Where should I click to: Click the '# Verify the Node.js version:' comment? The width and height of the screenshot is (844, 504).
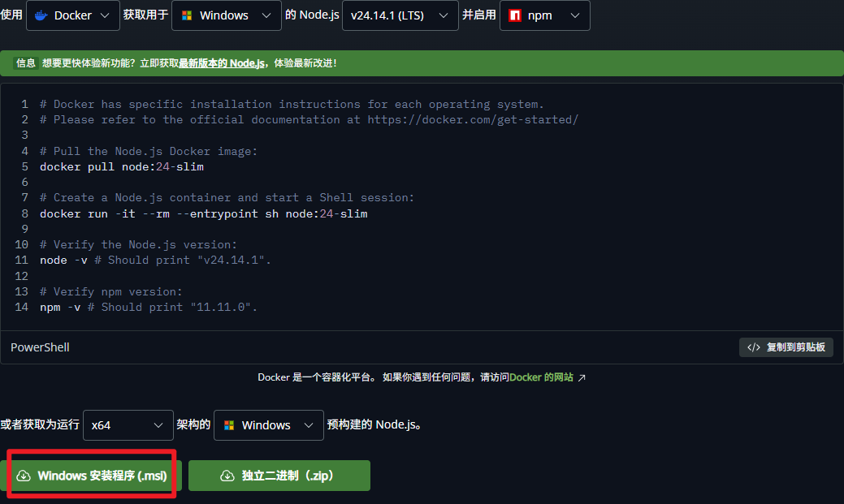pos(138,245)
